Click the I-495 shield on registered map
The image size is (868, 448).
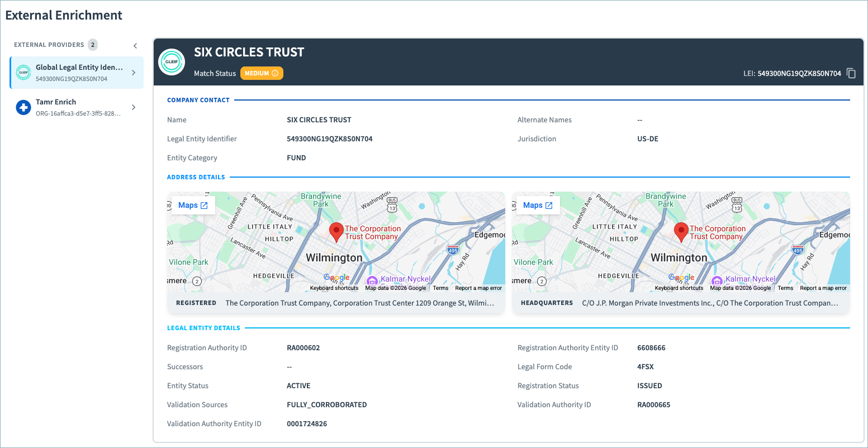453,250
